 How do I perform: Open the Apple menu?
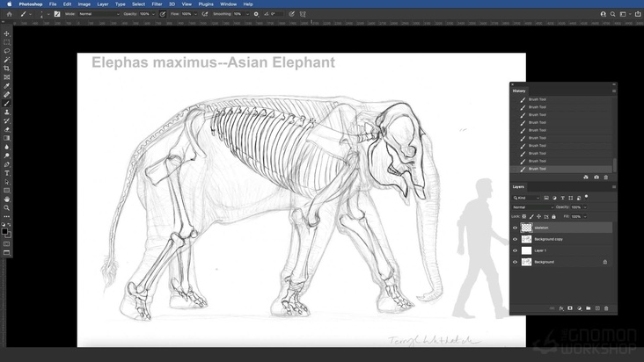click(9, 4)
